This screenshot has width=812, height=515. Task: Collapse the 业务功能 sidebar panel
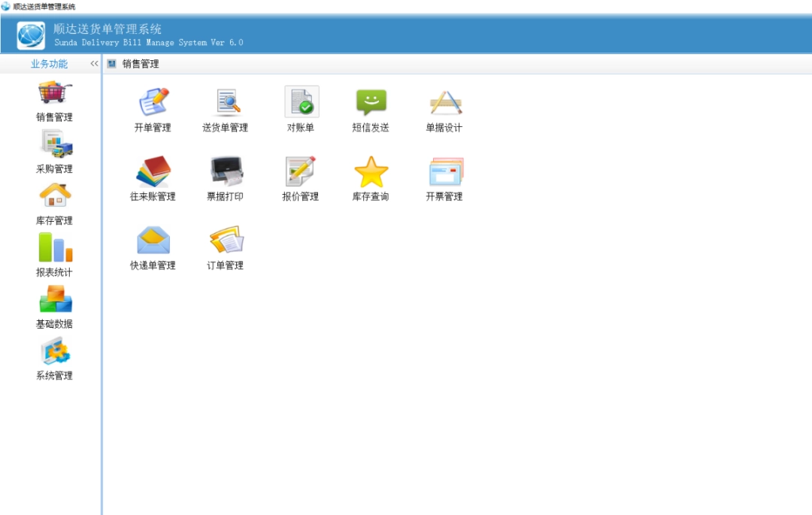point(94,64)
